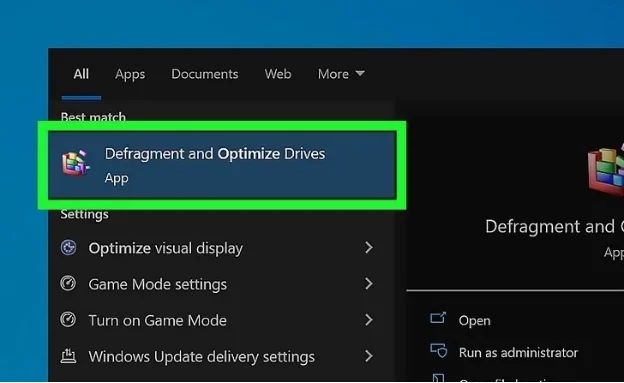This screenshot has height=383, width=624.
Task: Switch to the Apps search tab
Action: click(130, 74)
